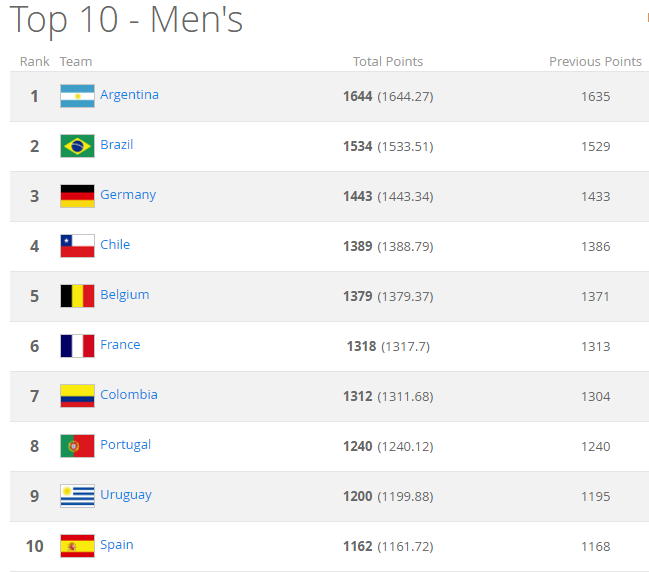Open the Uruguay team link
The width and height of the screenshot is (649, 572).
tap(126, 495)
